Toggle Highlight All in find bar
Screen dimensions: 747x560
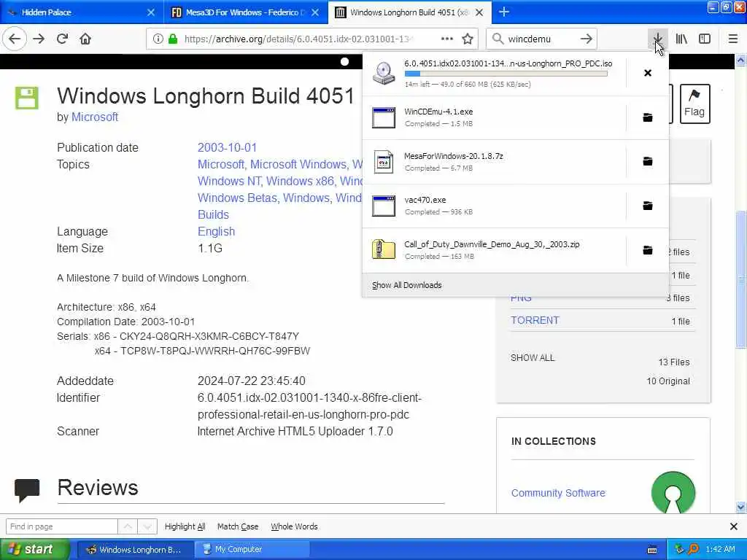coord(185,526)
